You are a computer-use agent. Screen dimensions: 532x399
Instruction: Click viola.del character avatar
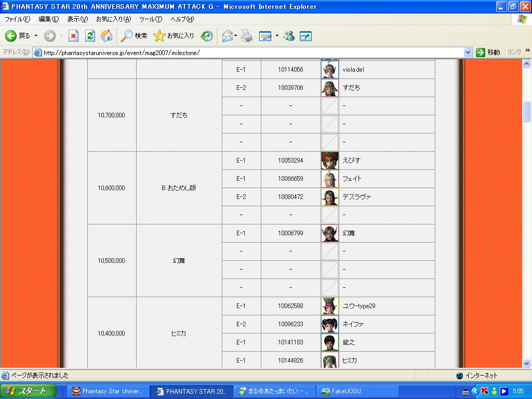330,70
